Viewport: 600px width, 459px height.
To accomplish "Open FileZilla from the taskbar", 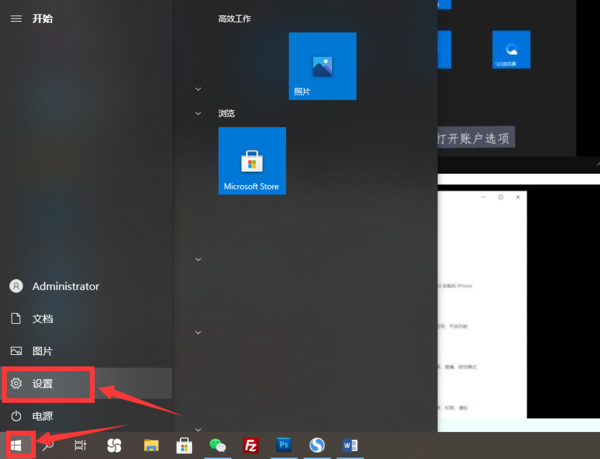I will point(251,445).
